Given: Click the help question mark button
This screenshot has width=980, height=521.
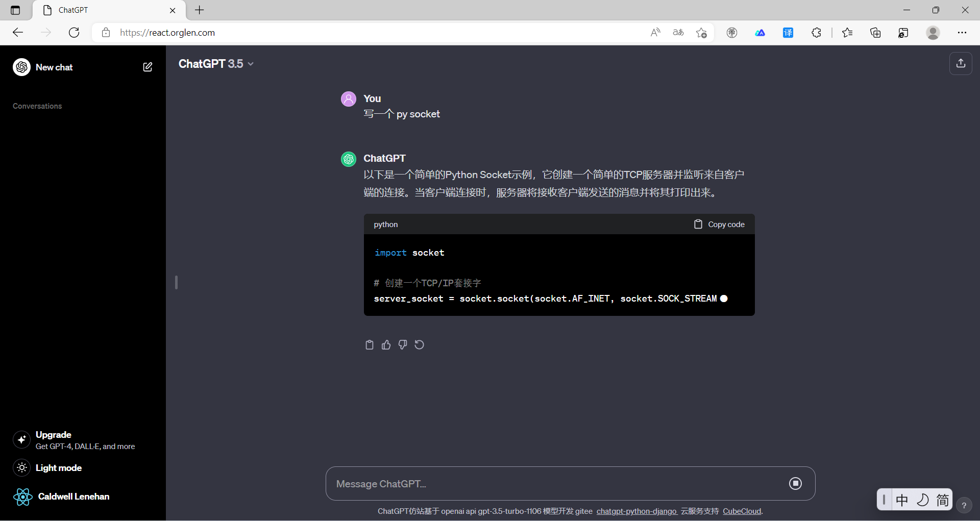Looking at the screenshot, I should pos(964,506).
